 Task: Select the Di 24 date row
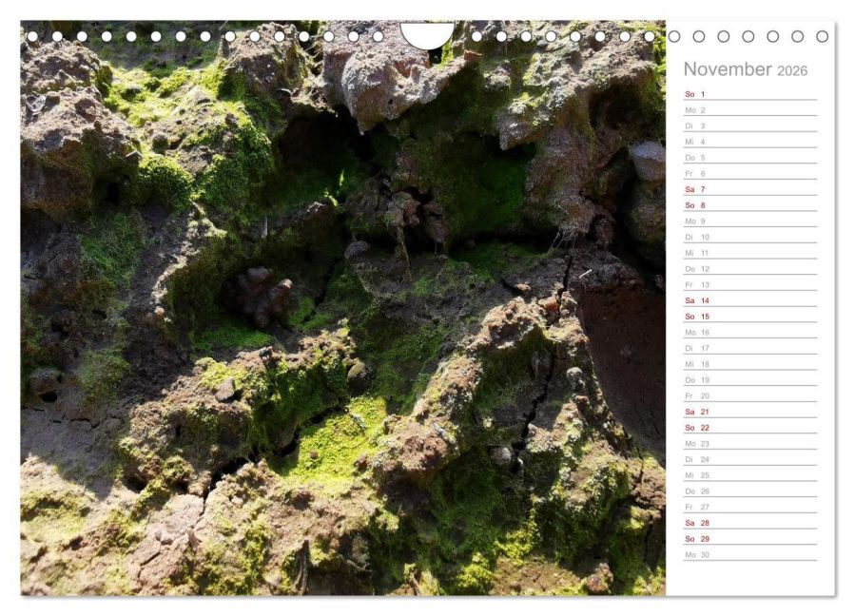click(750, 459)
